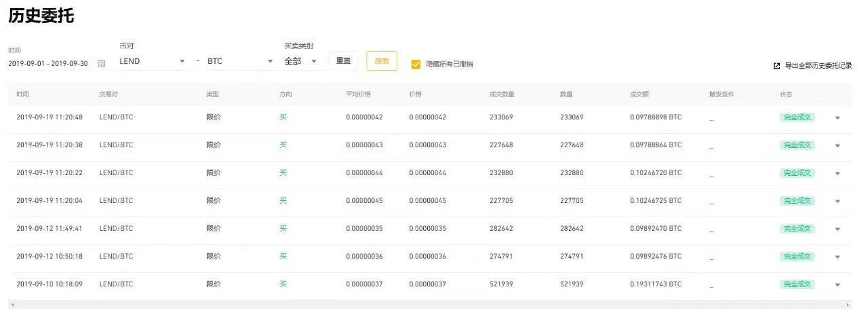Click the 买 direction in the 11:20:48 row
Screen dimensions: 868x319
coord(283,117)
